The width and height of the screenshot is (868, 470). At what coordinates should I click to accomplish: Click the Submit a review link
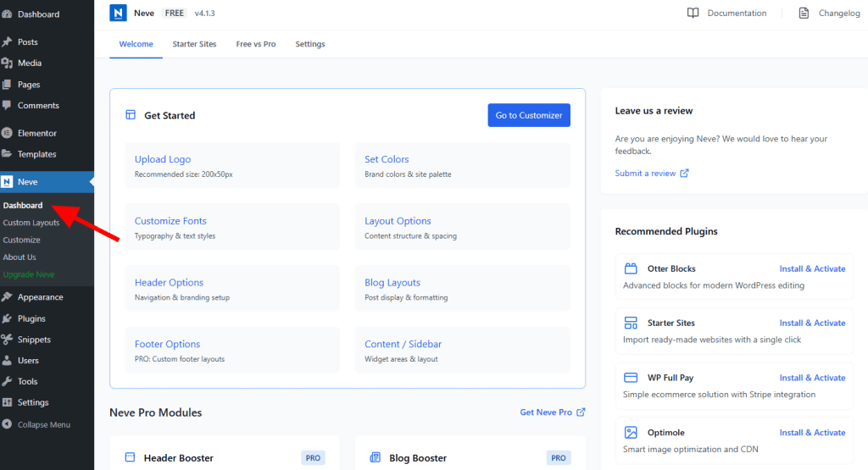click(645, 173)
